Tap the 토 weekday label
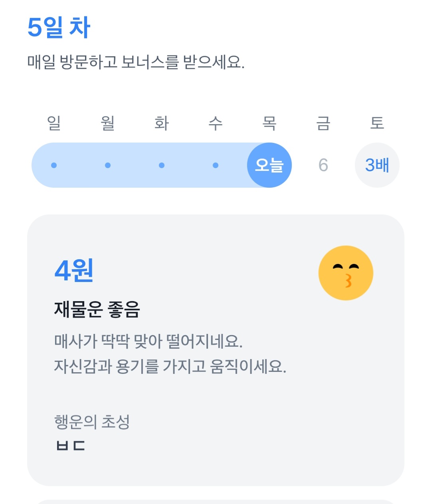 coord(377,123)
